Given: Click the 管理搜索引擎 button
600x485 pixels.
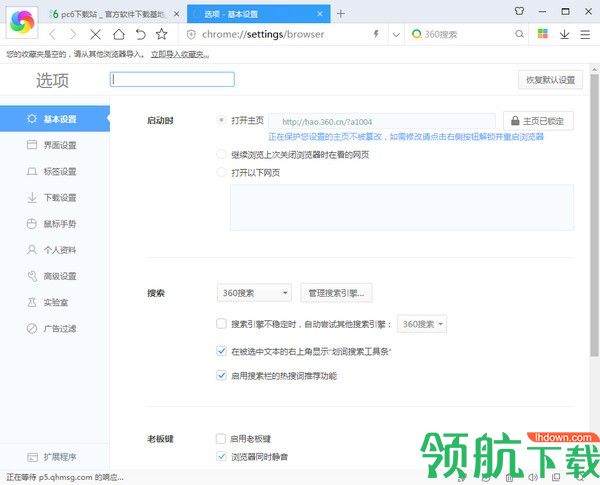Looking at the screenshot, I should [x=336, y=293].
